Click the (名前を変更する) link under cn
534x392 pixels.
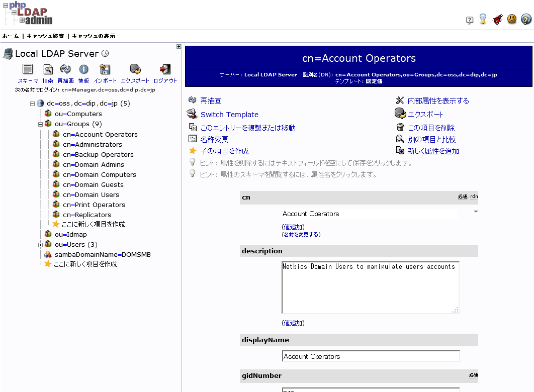301,235
